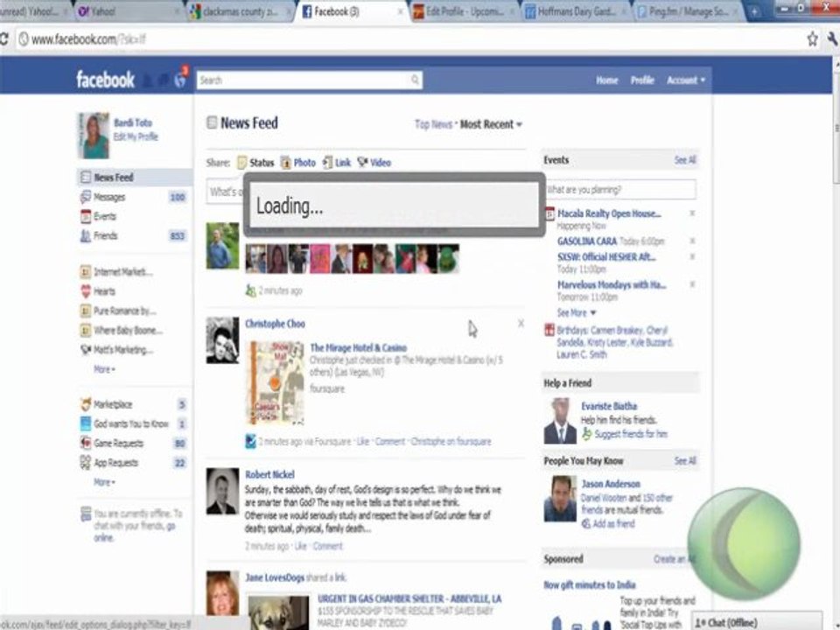
Task: Click Mirage Hotel check-in thumbnail
Action: pos(276,383)
